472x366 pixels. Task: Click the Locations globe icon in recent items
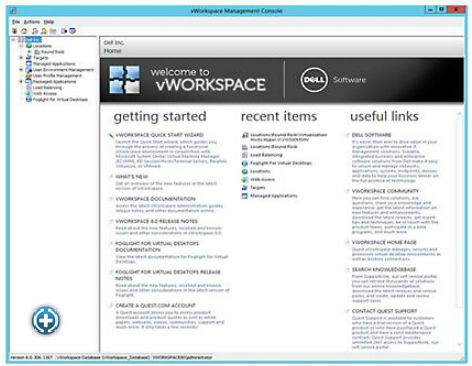(x=245, y=171)
